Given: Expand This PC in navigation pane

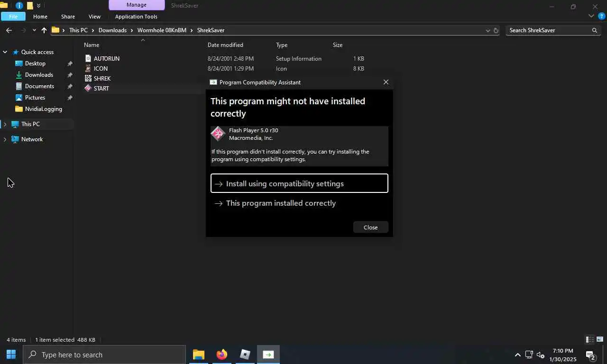Looking at the screenshot, I should coord(5,124).
